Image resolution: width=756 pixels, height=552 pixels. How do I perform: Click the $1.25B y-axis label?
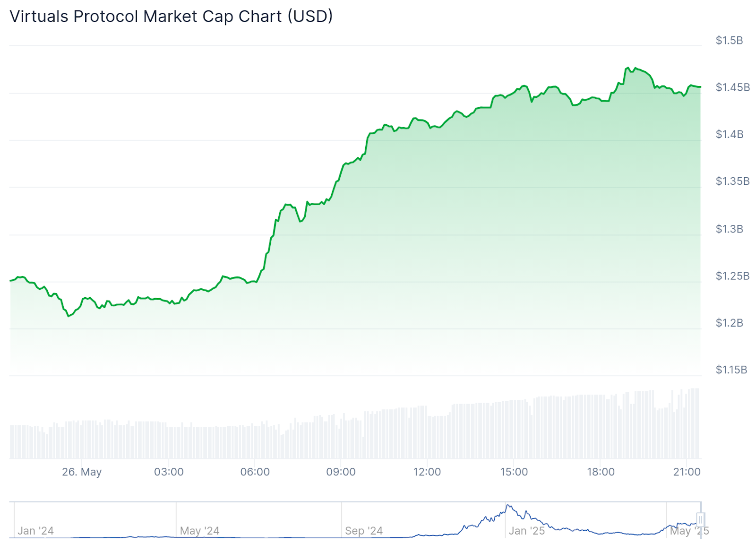732,276
